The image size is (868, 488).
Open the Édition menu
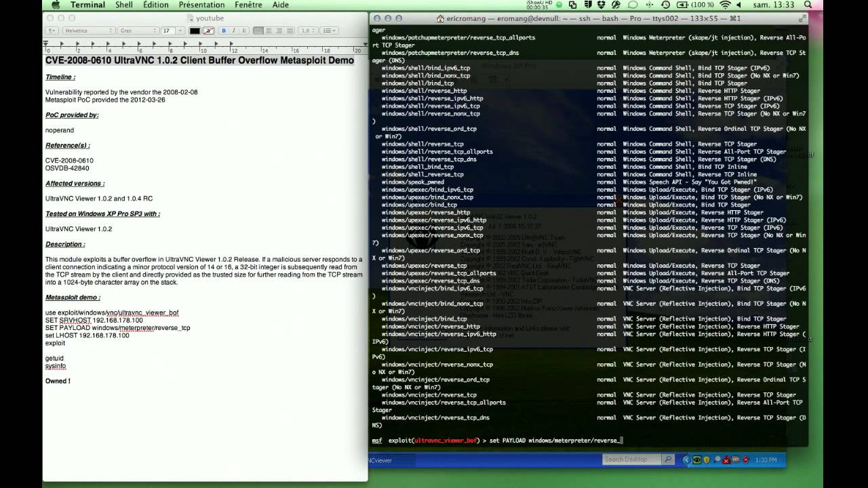155,5
